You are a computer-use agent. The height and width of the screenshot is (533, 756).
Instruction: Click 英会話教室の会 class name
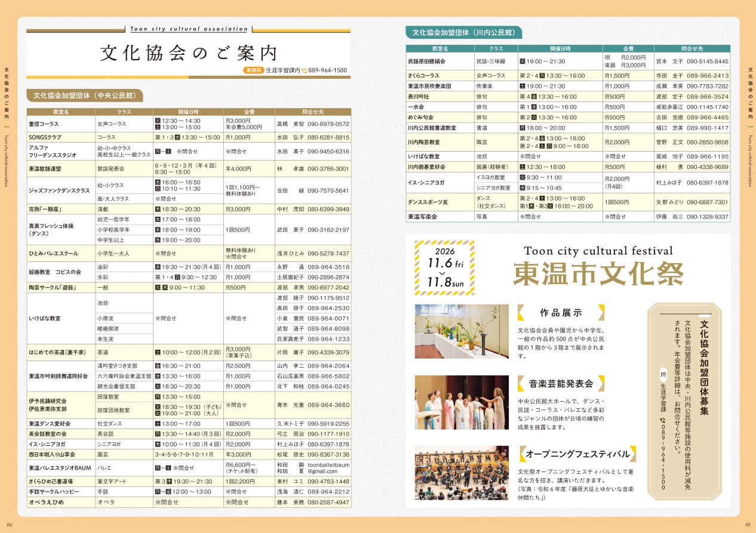click(48, 435)
